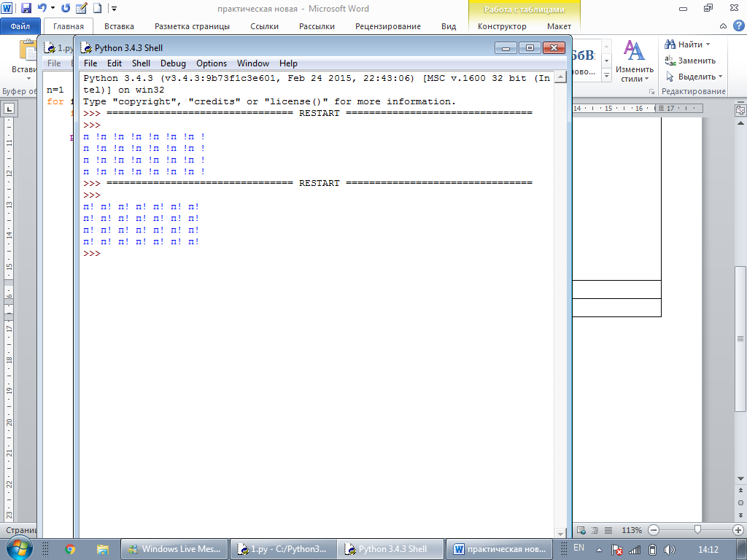
Task: Undo the last action in Word
Action: pyautogui.click(x=42, y=8)
